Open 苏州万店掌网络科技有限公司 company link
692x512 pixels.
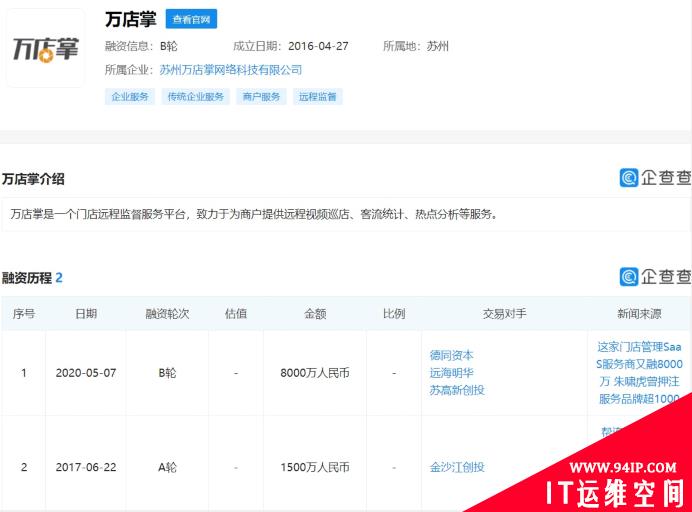pyautogui.click(x=231, y=70)
